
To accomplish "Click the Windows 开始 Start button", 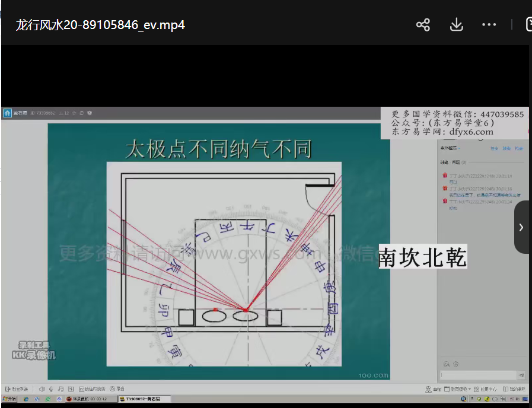I will click(9, 399).
